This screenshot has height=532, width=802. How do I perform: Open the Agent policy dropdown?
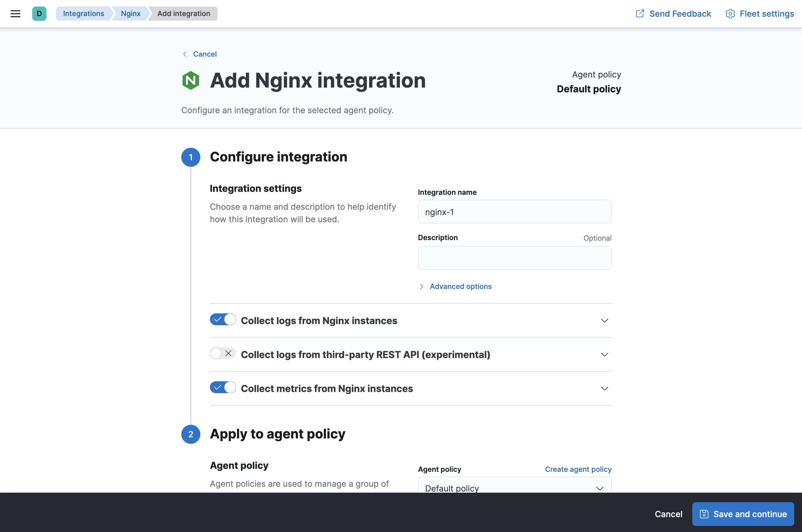coord(513,488)
